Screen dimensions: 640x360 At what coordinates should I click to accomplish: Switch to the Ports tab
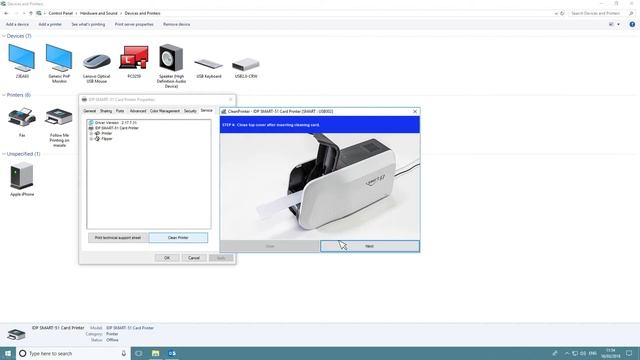tap(120, 111)
